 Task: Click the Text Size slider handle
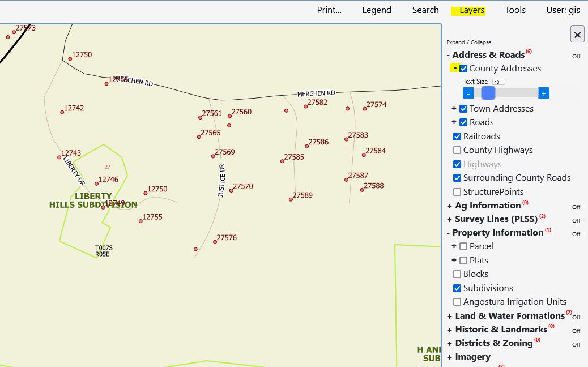point(488,93)
